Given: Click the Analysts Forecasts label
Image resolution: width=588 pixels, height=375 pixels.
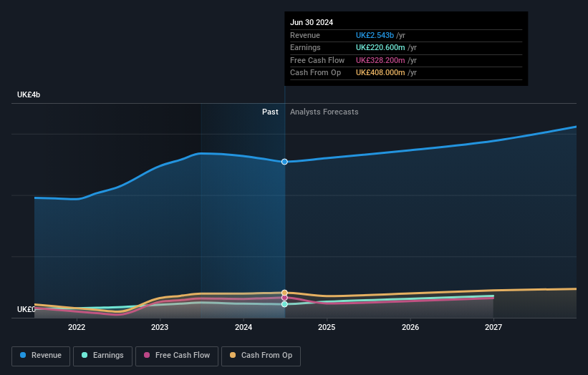Looking at the screenshot, I should (324, 112).
